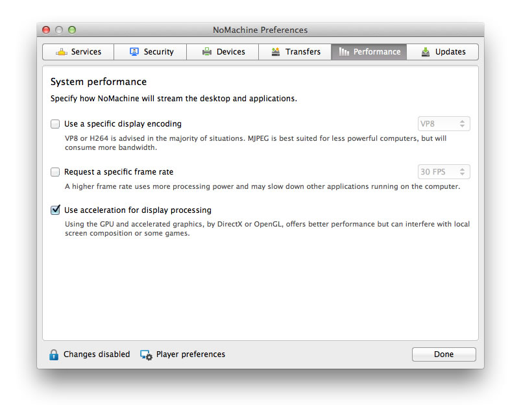Click the blue padlock icon
The height and width of the screenshot is (420, 521).
54,355
